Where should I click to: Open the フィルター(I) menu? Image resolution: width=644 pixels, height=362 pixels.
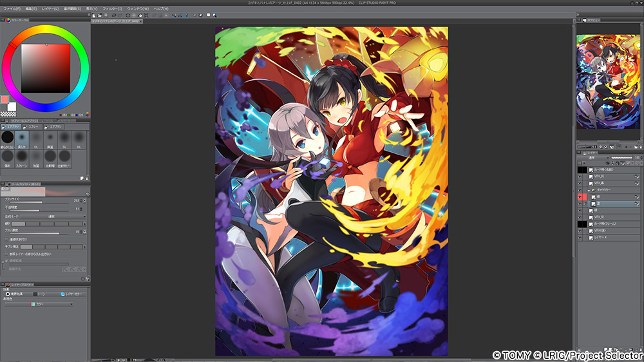click(x=112, y=8)
